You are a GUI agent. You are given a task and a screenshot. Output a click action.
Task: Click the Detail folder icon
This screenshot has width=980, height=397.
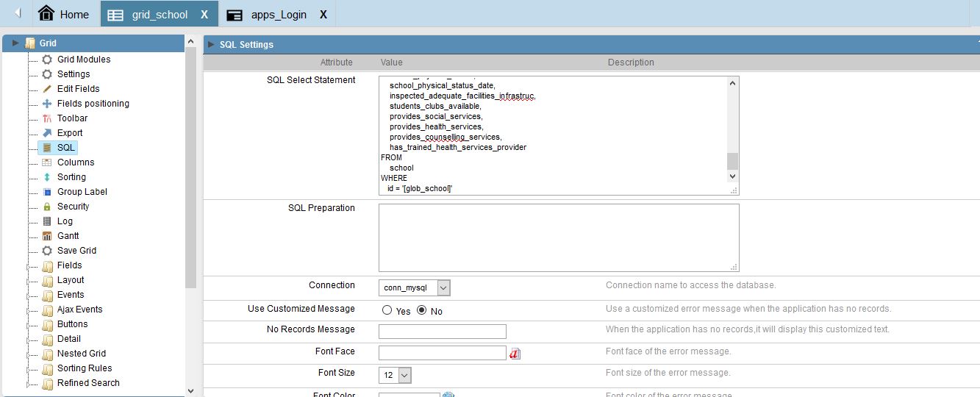click(x=48, y=339)
